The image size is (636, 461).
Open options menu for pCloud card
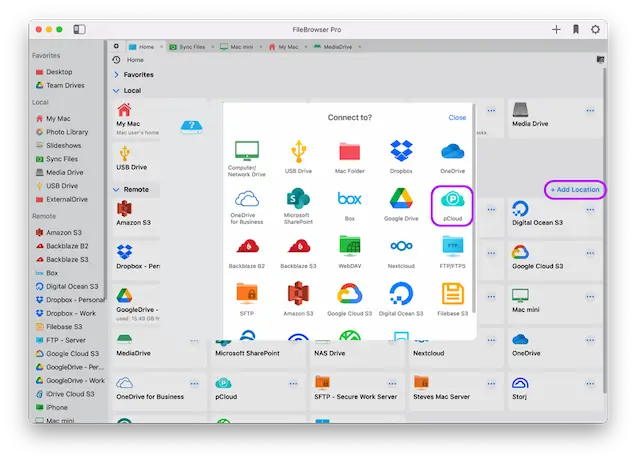293,383
